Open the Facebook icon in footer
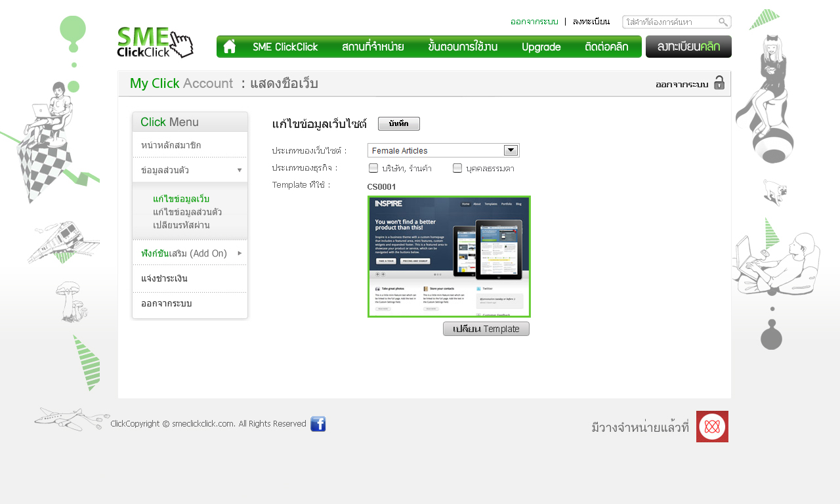The image size is (840, 504). point(318,424)
